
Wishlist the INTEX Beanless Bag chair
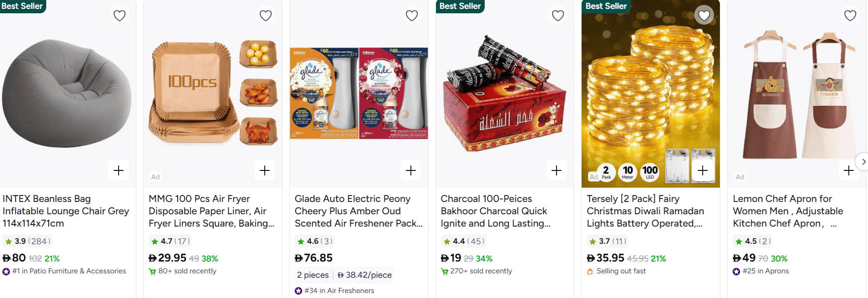tap(120, 16)
